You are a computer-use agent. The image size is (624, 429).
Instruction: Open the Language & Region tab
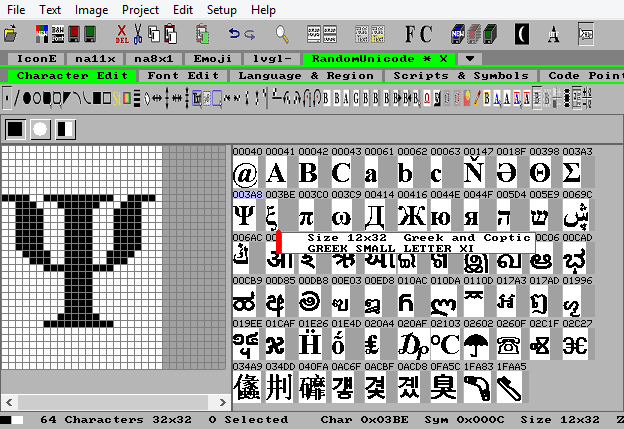point(306,76)
